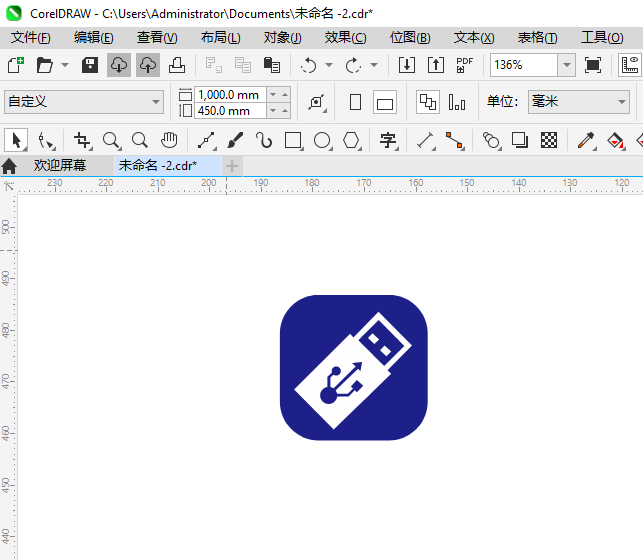The image size is (643, 560).
Task: Select the Text tool
Action: [388, 140]
